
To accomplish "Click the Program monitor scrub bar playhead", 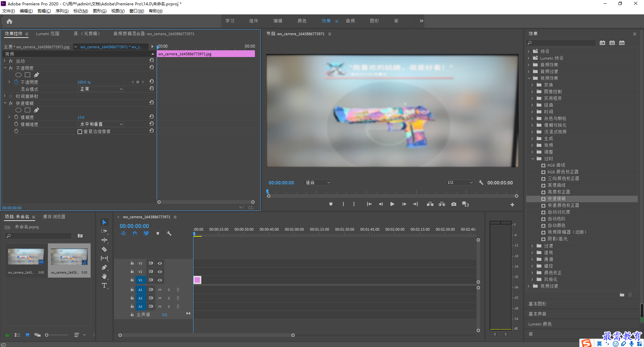I will coord(267,192).
